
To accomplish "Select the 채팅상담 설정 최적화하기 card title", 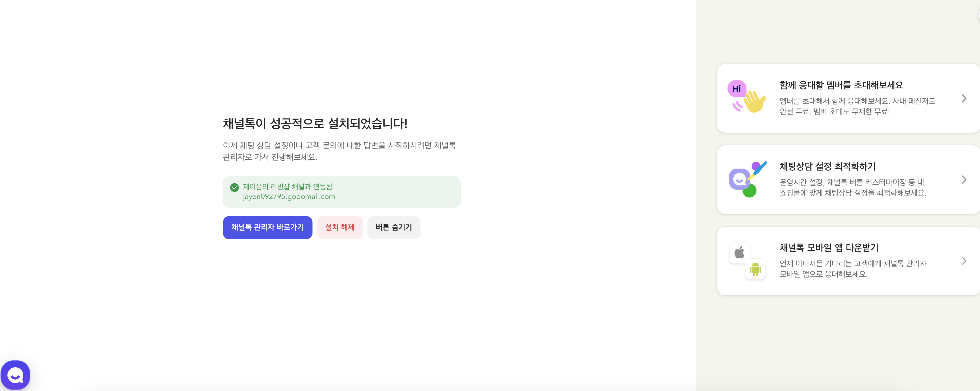I will (x=827, y=166).
